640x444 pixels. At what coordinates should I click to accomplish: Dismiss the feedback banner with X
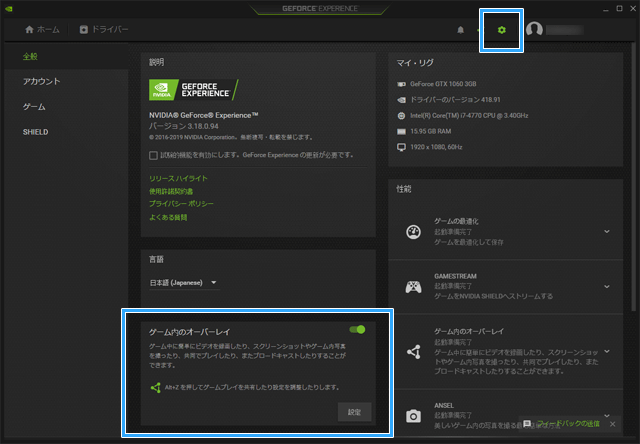(612, 424)
